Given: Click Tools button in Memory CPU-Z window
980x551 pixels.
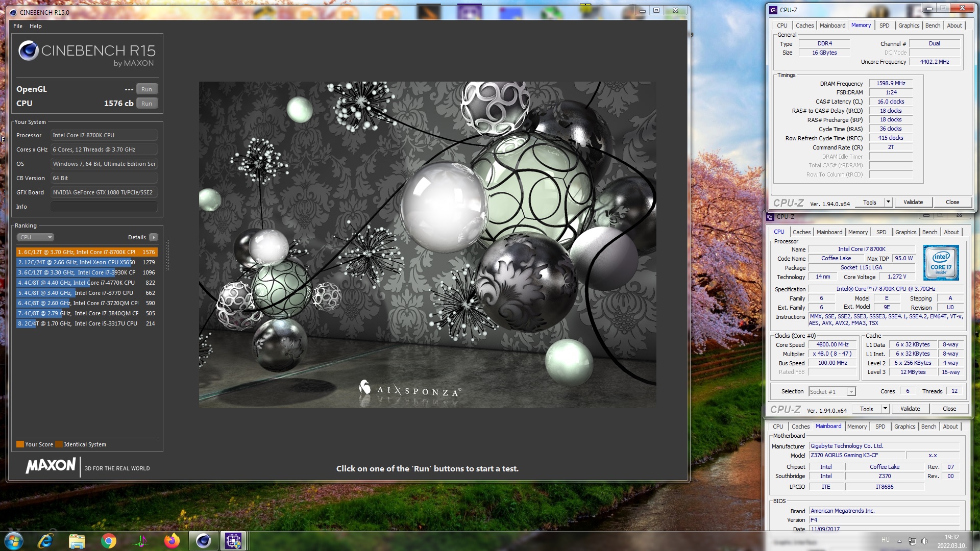Looking at the screenshot, I should 870,202.
